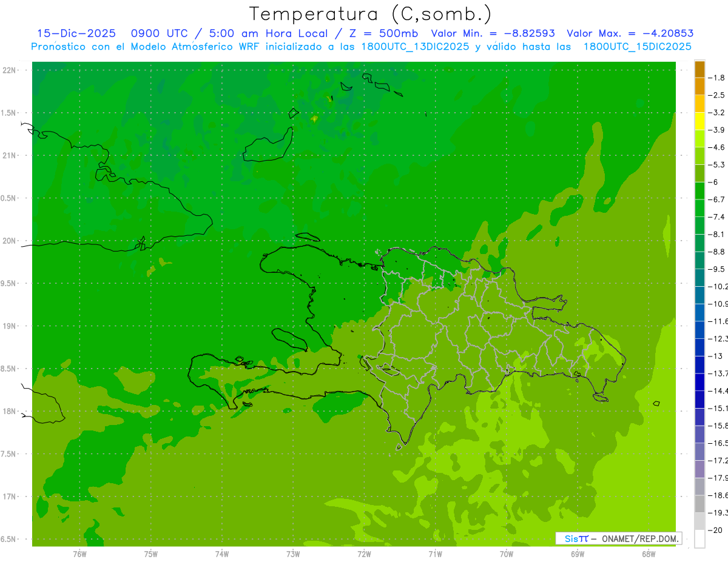Pick the green swatch between -6 and -6.7
Screen dimensions: 728x562
tap(699, 191)
